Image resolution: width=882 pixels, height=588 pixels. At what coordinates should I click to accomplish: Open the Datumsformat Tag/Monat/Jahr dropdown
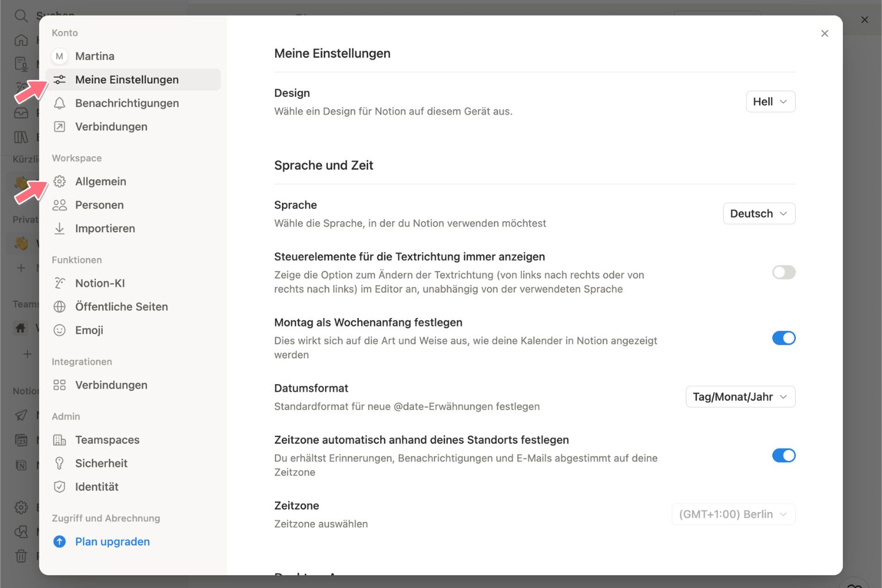pyautogui.click(x=740, y=396)
